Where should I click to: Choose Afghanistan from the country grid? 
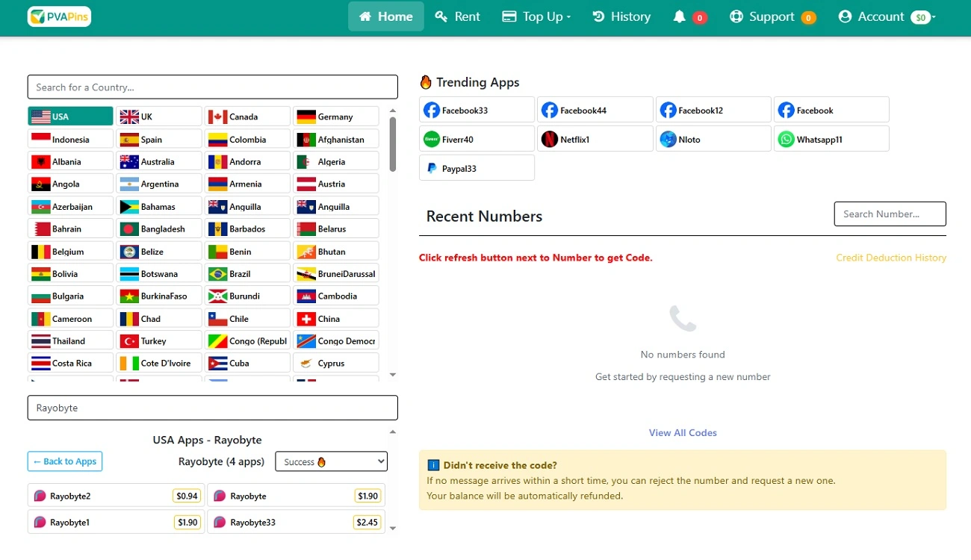[335, 140]
